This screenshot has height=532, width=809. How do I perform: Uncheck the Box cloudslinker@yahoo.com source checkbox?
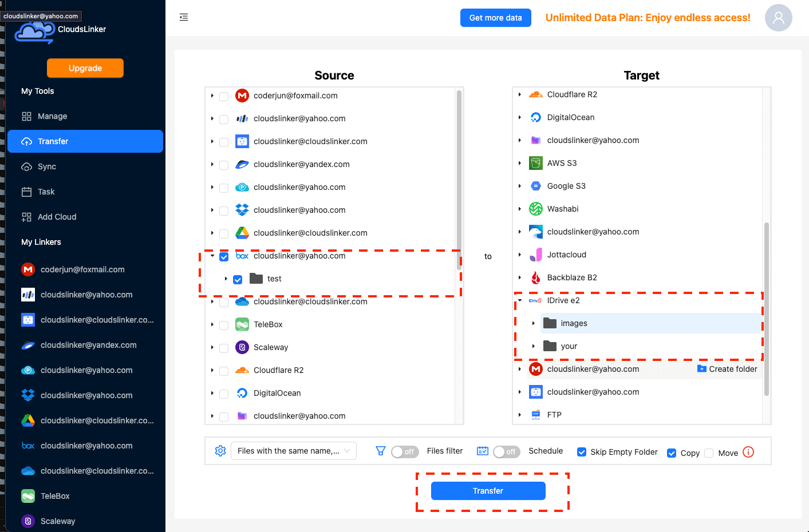coord(224,256)
